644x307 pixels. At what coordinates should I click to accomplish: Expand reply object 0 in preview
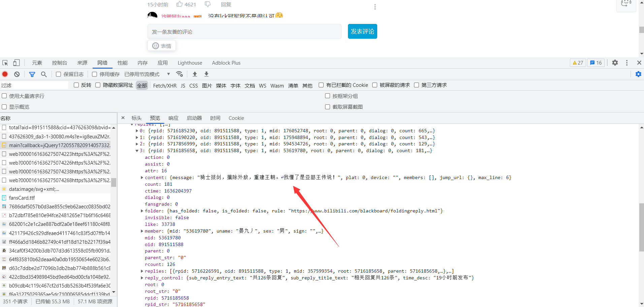pyautogui.click(x=137, y=131)
